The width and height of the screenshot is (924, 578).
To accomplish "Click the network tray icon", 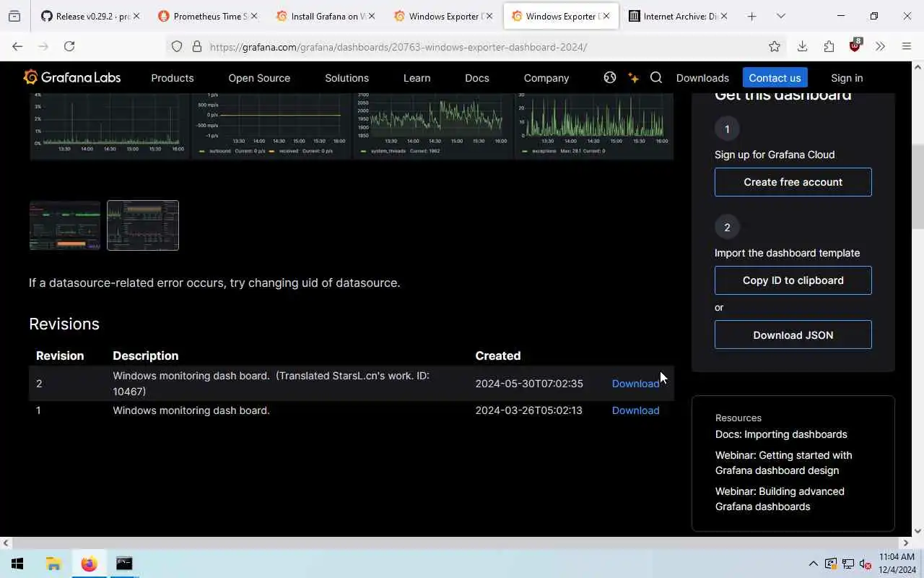I will (847, 564).
